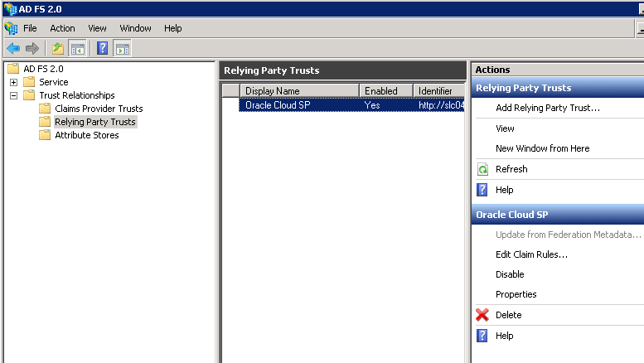
Task: Select the Oracle Cloud SP row
Action: [351, 105]
